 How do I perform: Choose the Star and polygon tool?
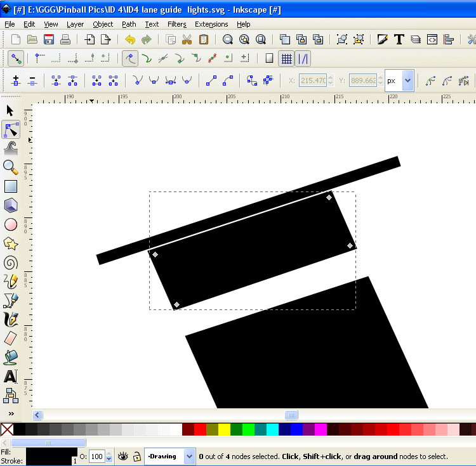[10, 243]
